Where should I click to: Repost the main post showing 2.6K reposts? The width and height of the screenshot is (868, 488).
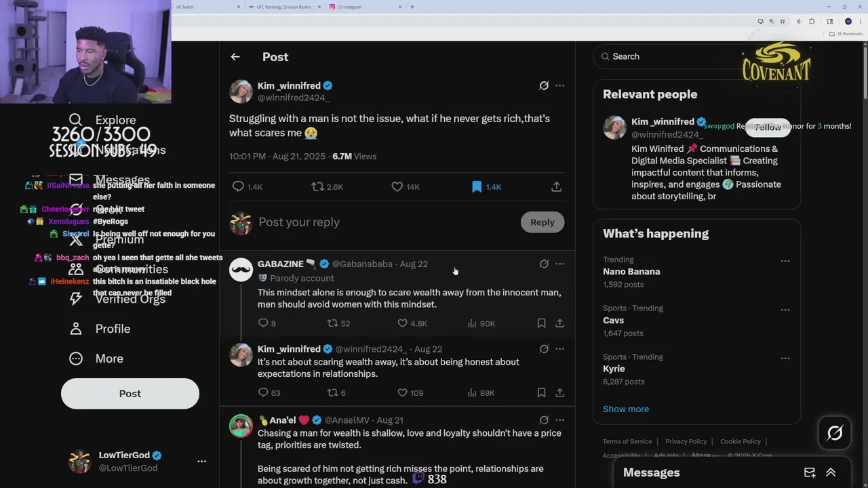click(317, 186)
